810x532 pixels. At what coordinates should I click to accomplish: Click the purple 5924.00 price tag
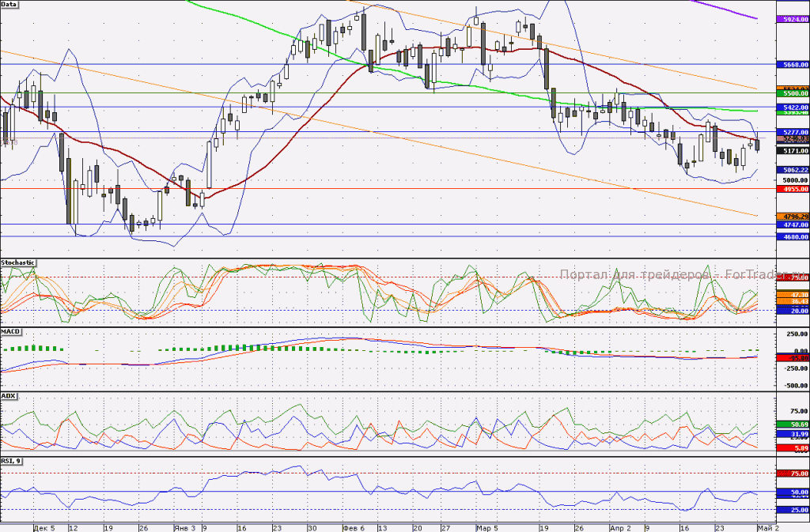click(793, 19)
